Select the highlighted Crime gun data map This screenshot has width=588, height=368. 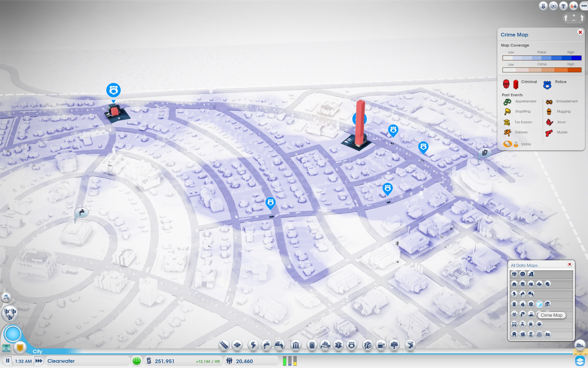click(x=539, y=304)
